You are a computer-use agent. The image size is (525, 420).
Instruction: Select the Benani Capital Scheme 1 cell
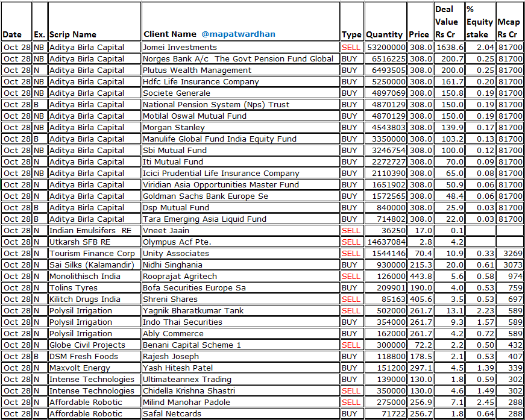pos(240,345)
